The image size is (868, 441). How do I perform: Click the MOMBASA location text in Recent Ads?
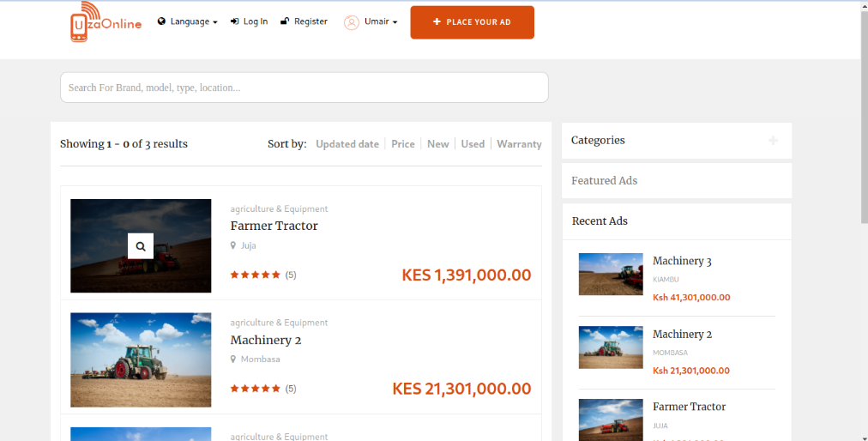pos(671,353)
